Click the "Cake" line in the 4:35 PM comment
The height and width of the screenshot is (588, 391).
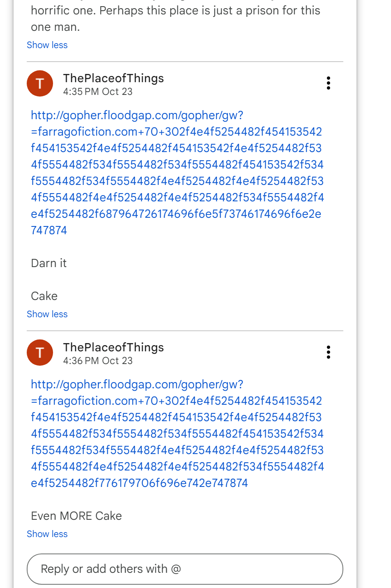(44, 296)
